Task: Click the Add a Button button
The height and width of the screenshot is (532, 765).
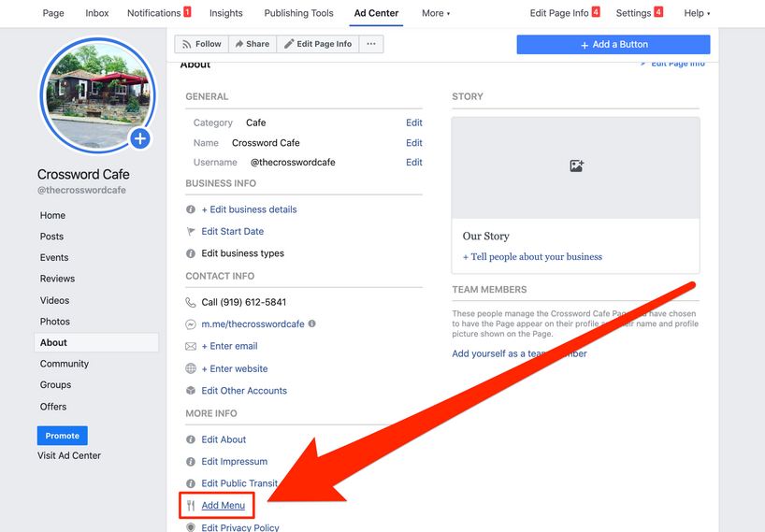Action: click(x=613, y=44)
